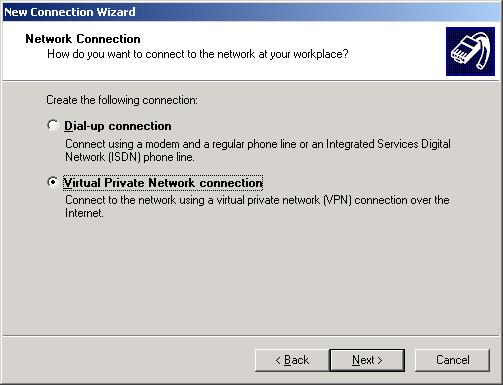Click the Network Connection heading text
Screen dimensions: 503x385
83,39
